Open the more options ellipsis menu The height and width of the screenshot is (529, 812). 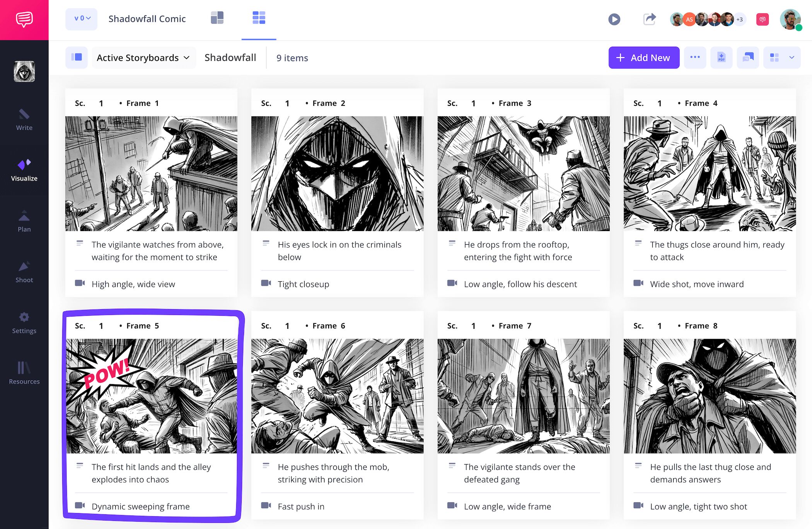point(695,57)
